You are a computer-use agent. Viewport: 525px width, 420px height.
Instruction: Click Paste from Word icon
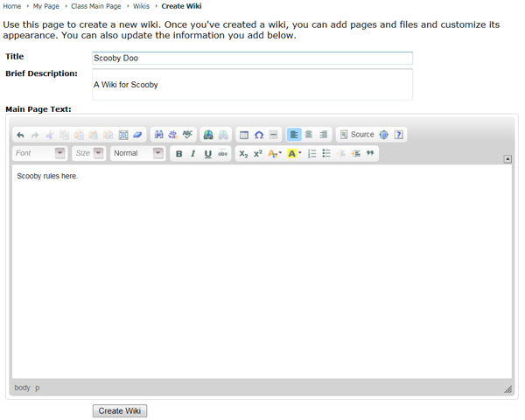pos(108,135)
